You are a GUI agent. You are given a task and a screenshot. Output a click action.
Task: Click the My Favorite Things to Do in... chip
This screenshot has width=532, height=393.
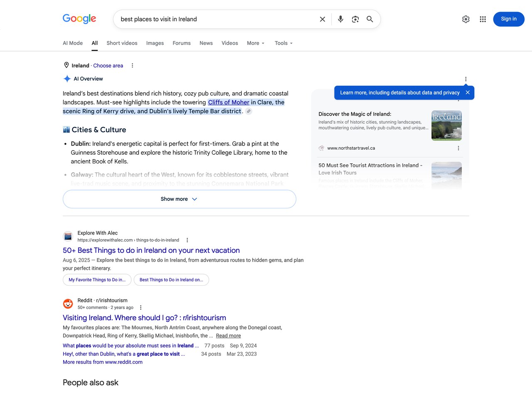tap(97, 280)
